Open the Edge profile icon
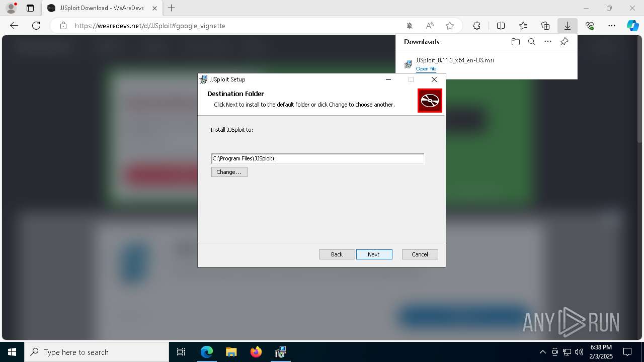 point(11,8)
